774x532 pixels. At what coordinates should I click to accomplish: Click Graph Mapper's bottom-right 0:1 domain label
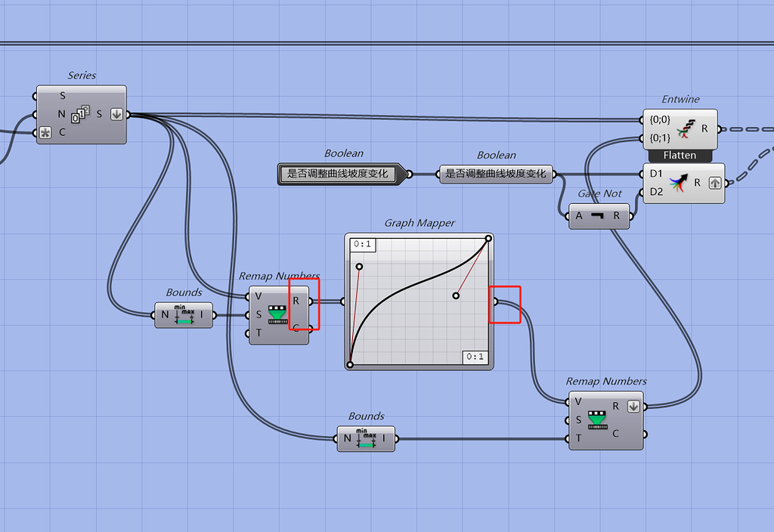[x=475, y=357]
